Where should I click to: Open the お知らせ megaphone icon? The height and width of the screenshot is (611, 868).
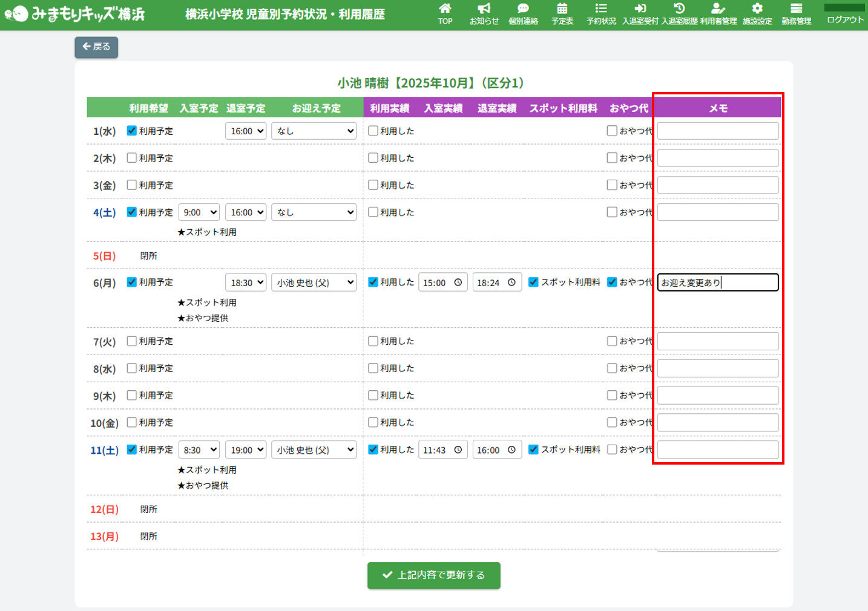484,13
